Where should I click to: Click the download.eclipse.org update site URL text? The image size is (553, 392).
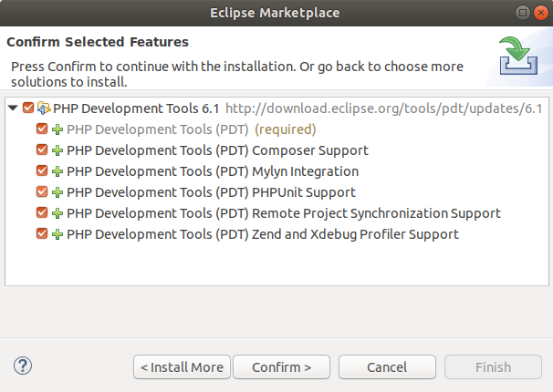coord(383,108)
